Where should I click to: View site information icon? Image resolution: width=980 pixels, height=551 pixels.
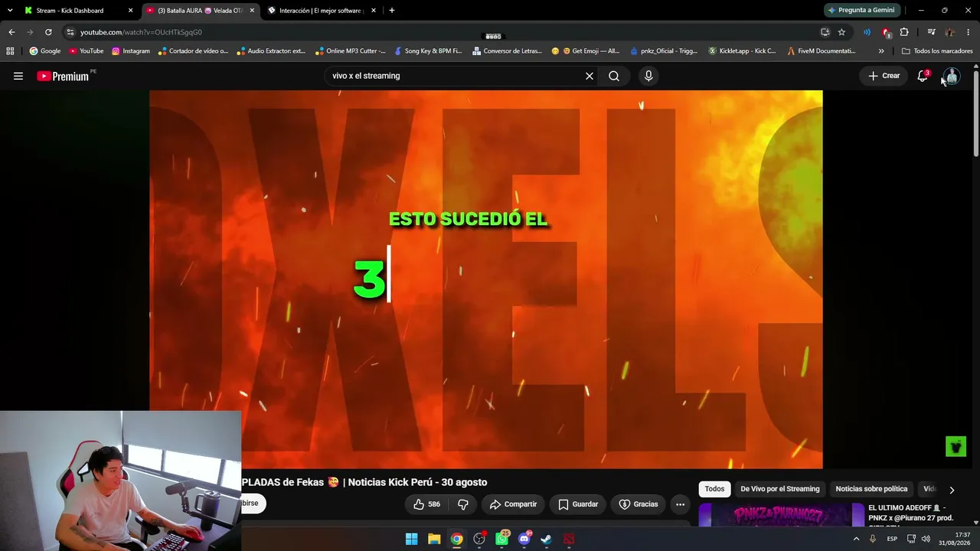tap(70, 32)
